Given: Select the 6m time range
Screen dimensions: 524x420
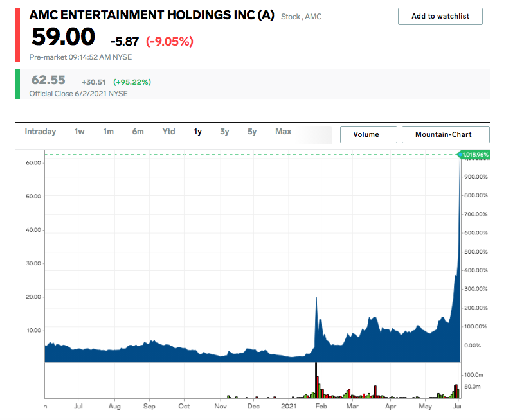Looking at the screenshot, I should pos(138,132).
